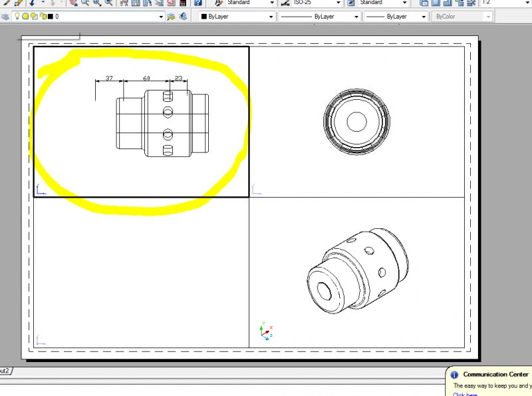Click the Undo arrow icon
The width and height of the screenshot is (532, 396).
(x=32, y=3)
